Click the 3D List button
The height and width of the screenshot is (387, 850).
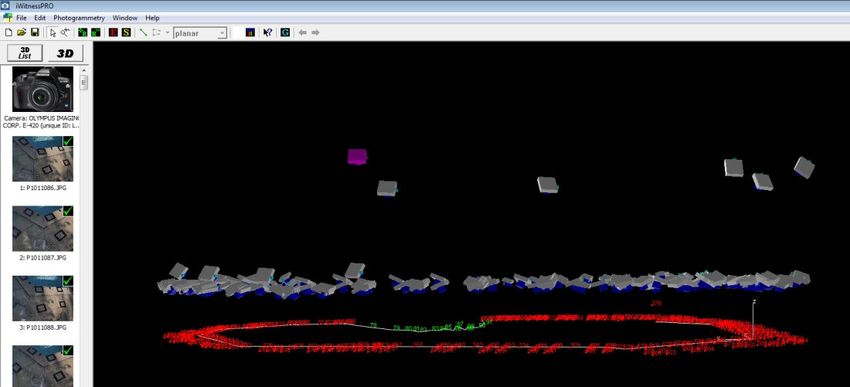(24, 53)
